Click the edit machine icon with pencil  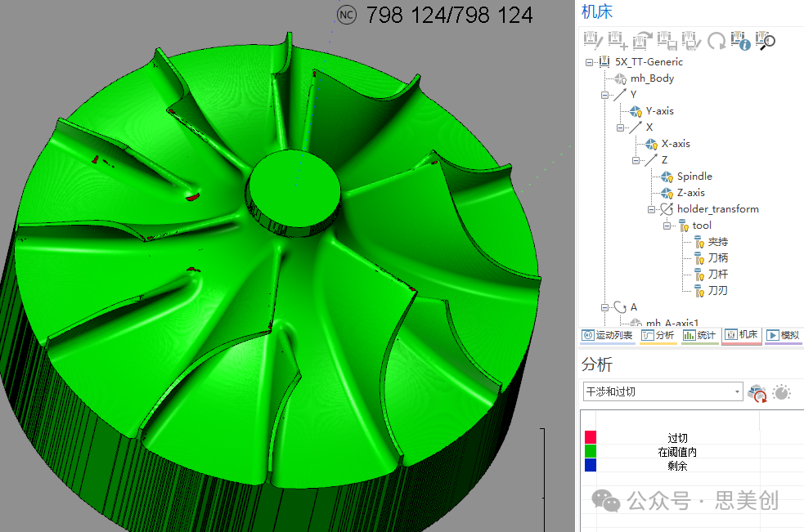(593, 40)
